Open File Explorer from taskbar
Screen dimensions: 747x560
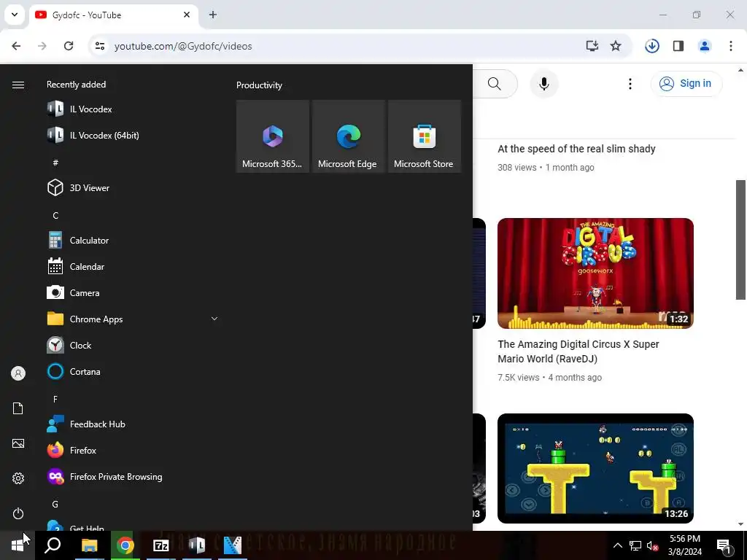click(x=89, y=545)
